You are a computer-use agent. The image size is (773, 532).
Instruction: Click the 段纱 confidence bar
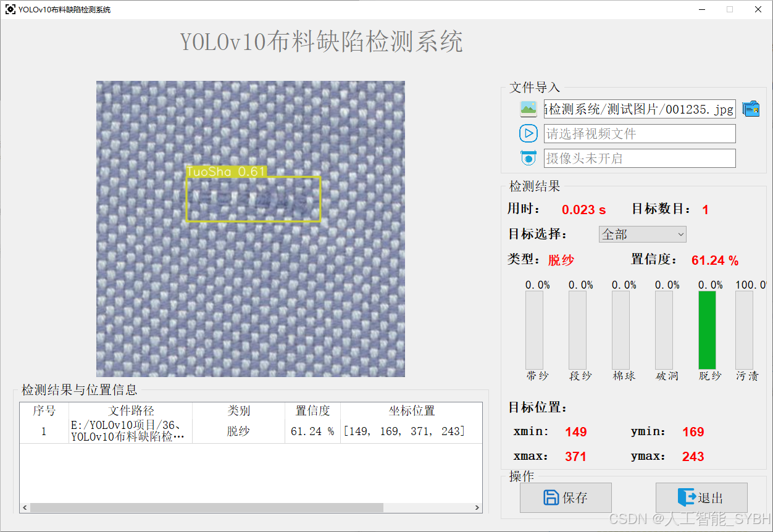click(x=577, y=330)
